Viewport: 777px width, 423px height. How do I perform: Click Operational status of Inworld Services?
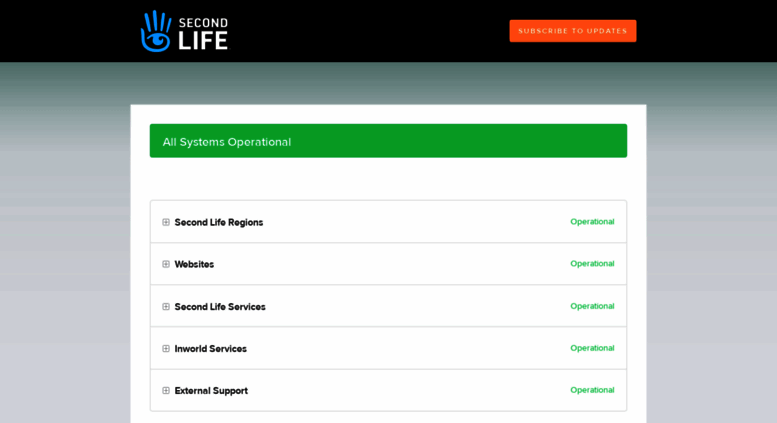point(592,348)
